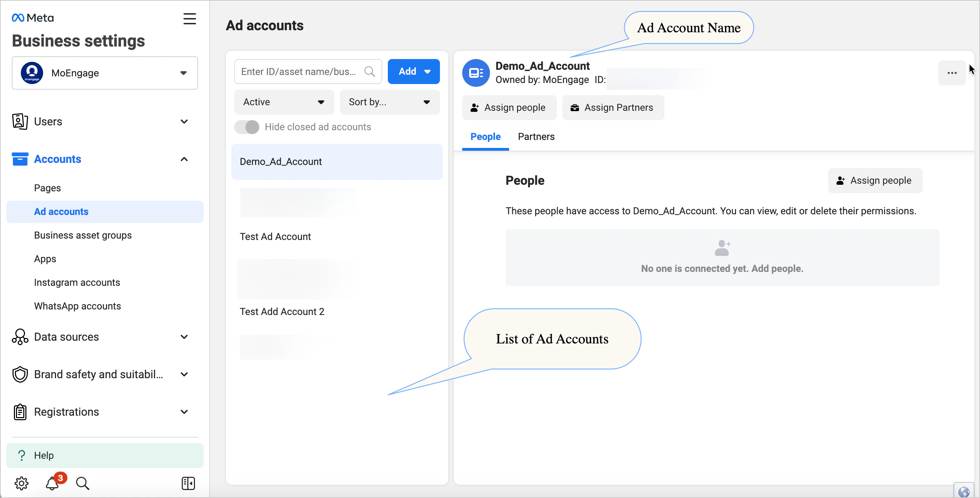Select Test Ad Account from the list
Image resolution: width=980 pixels, height=498 pixels.
[275, 236]
